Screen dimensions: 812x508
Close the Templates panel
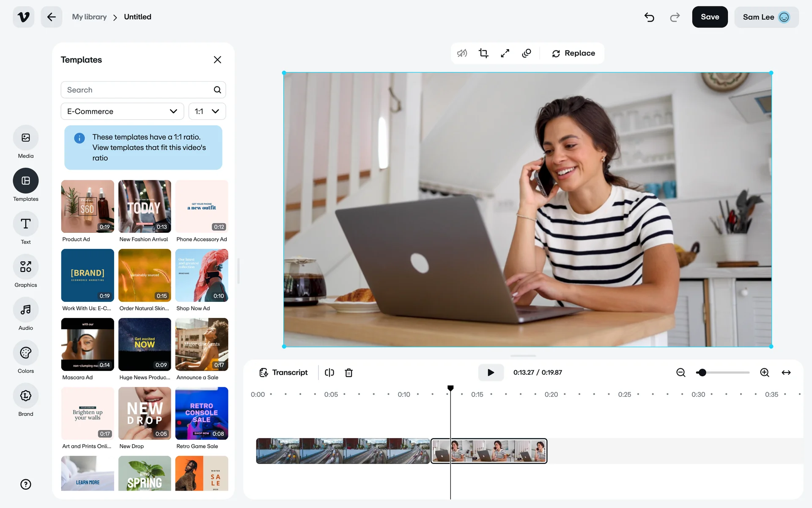click(x=217, y=60)
